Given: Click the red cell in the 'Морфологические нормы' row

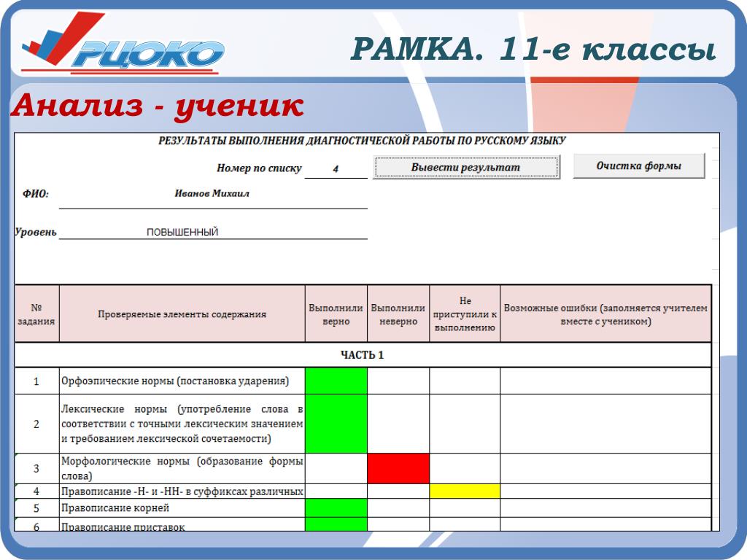Looking at the screenshot, I should tap(398, 469).
